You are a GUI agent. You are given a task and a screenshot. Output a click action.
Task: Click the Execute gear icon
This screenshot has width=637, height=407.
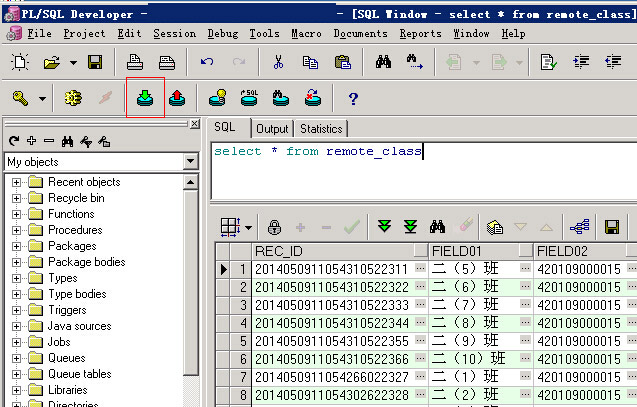pyautogui.click(x=73, y=98)
